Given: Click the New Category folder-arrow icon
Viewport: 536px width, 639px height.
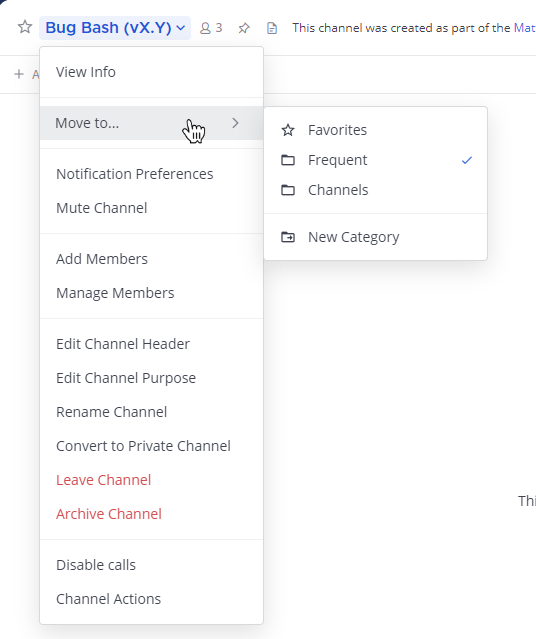Looking at the screenshot, I should click(288, 237).
